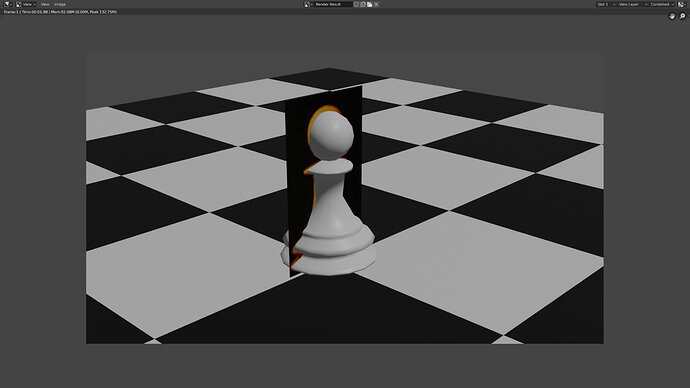Viewport: 690px width, 388px height.
Task: Open the display channels icon dropdown
Action: [682, 4]
